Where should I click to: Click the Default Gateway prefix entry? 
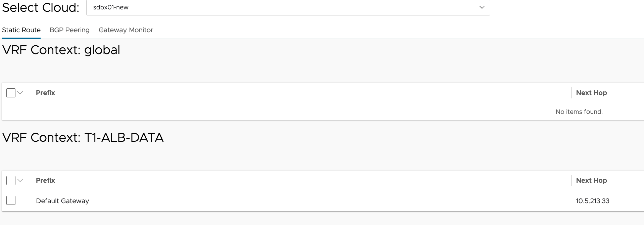pos(62,201)
